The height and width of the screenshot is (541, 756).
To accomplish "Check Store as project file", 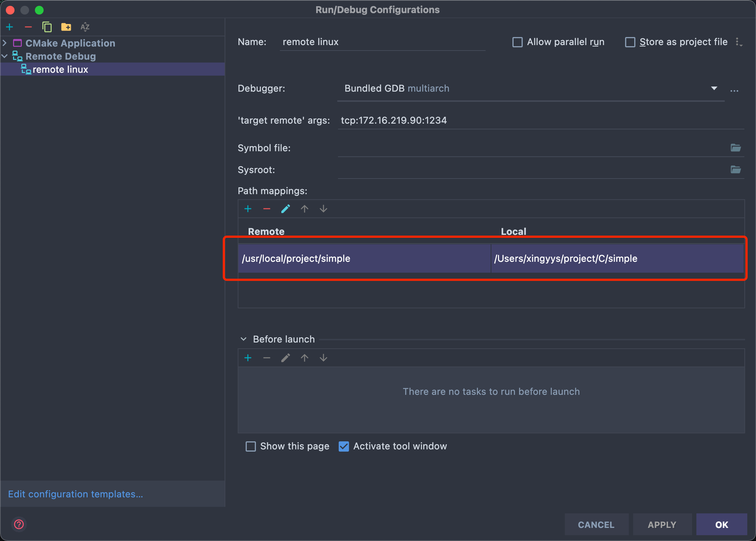I will (630, 42).
